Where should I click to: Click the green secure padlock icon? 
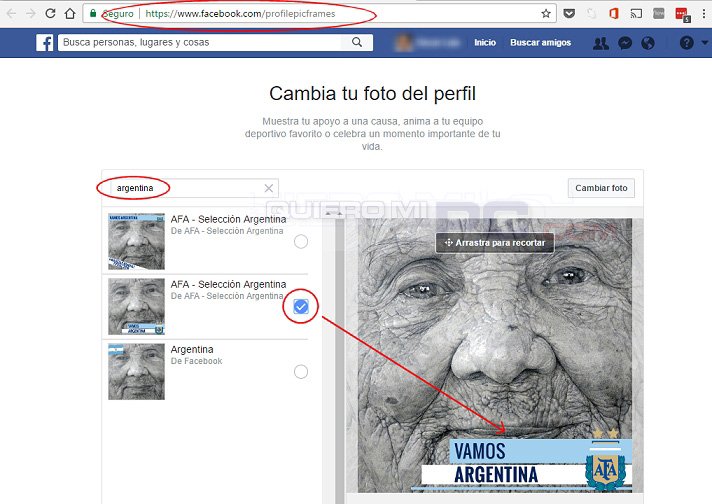pyautogui.click(x=93, y=13)
